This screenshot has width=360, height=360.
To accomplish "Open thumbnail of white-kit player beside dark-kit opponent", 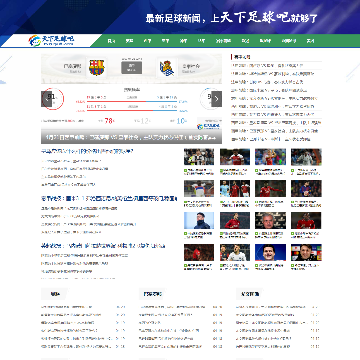I will [235, 252].
